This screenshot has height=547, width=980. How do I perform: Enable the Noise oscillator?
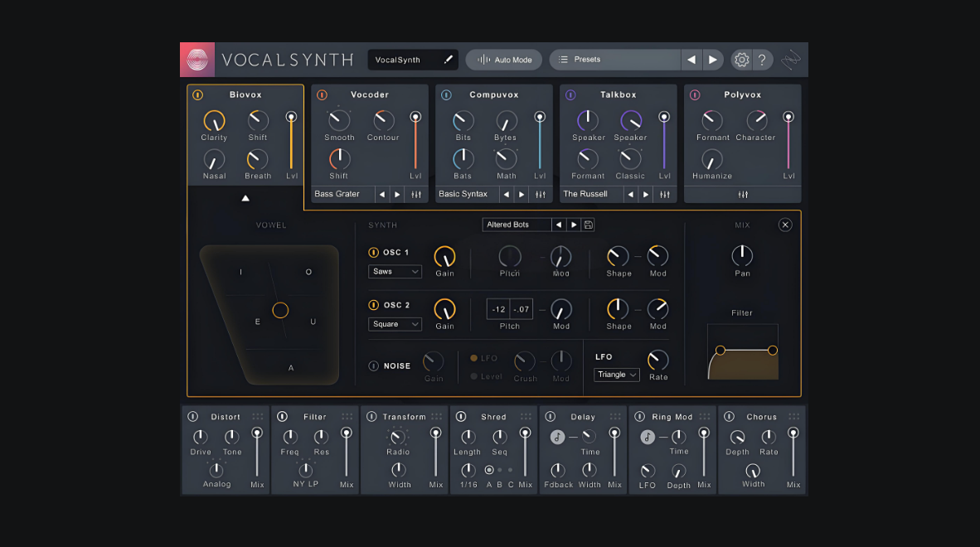(x=374, y=366)
